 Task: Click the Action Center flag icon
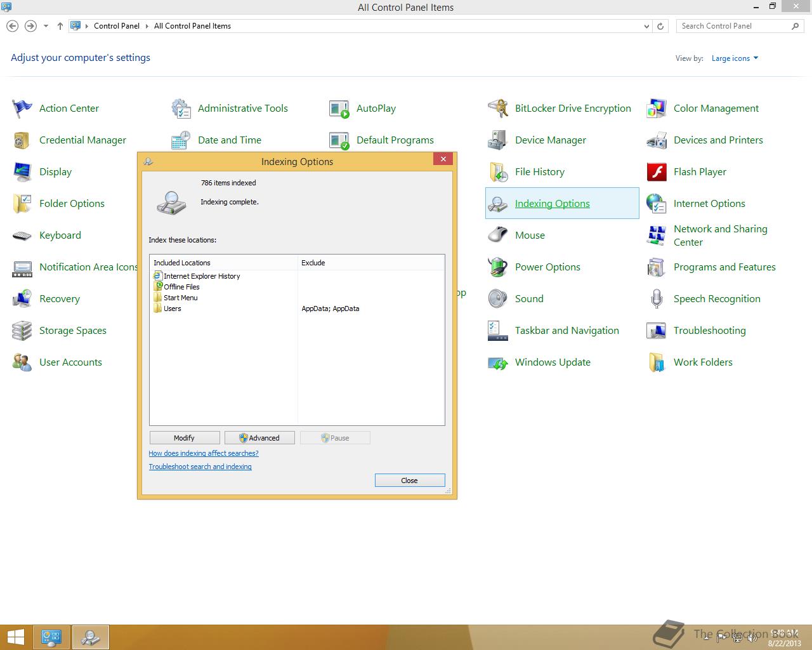point(22,109)
